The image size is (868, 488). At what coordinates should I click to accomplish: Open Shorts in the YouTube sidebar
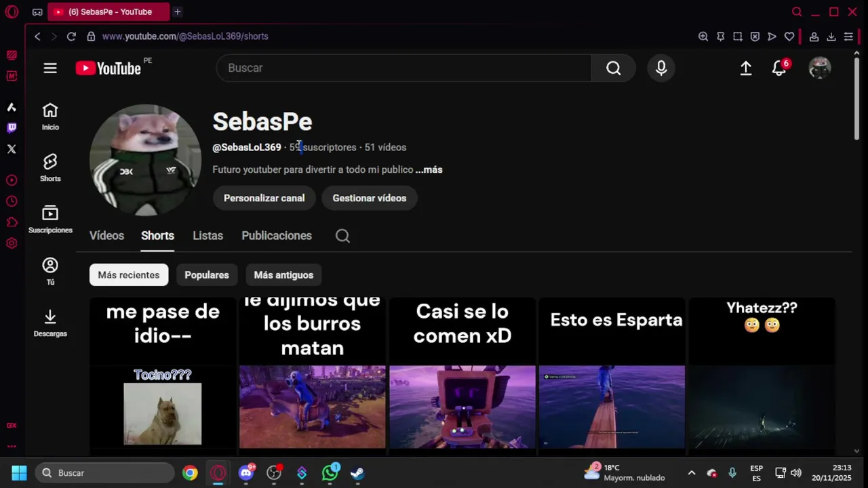[x=50, y=168]
